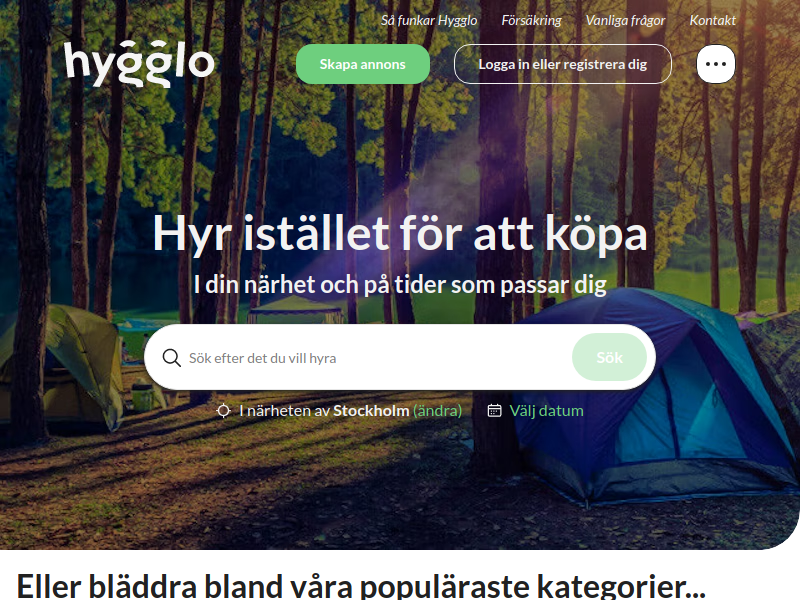
Task: Open Så funkar Hygglo menu item
Action: (429, 20)
